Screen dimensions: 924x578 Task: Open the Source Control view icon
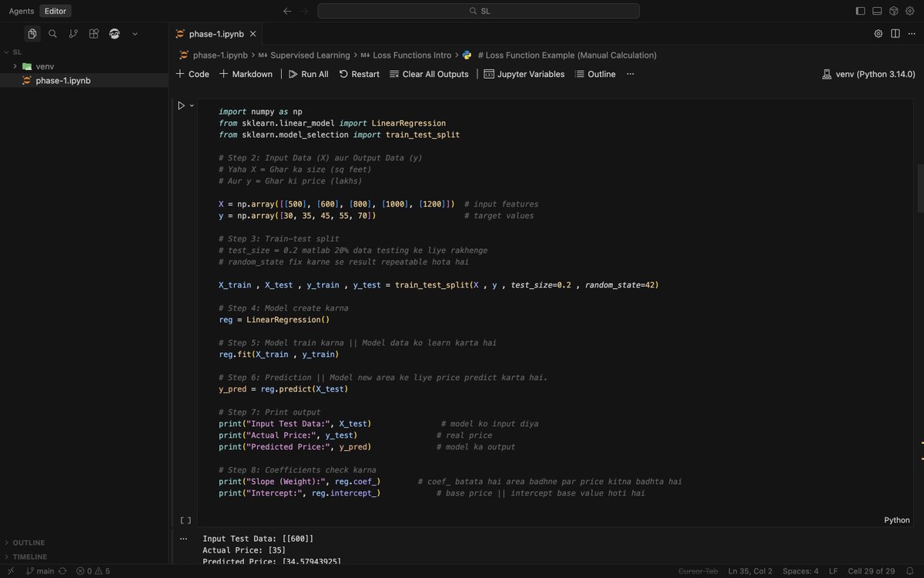tap(73, 34)
